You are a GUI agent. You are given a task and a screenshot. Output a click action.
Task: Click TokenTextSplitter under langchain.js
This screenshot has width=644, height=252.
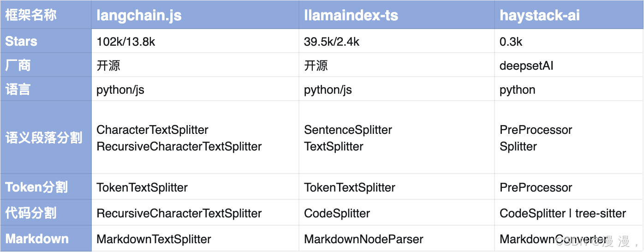click(x=142, y=187)
